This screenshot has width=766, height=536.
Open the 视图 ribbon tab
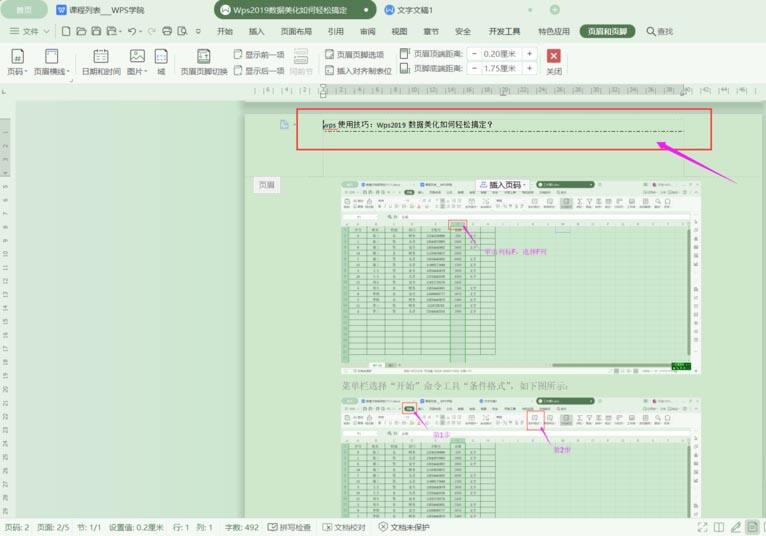pos(399,31)
